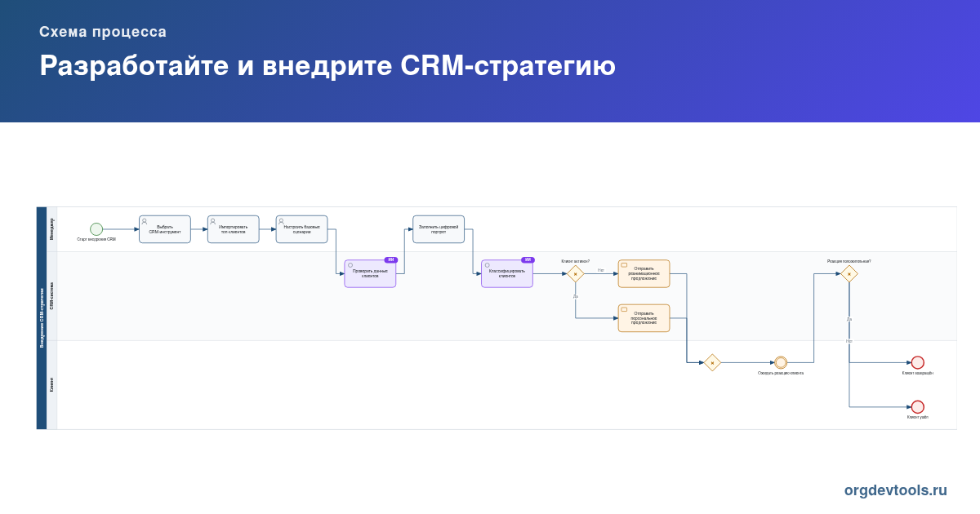Click message icon in 'Отправить персональное предложение'
Image resolution: width=980 pixels, height=514 pixels.
(x=624, y=309)
